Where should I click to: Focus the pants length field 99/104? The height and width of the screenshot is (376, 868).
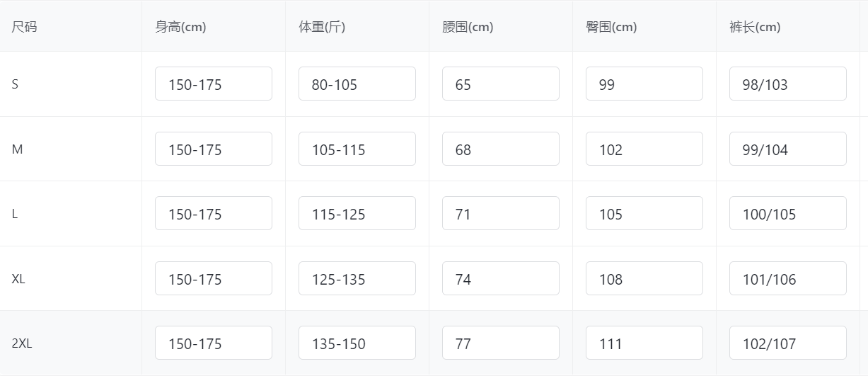tap(787, 149)
